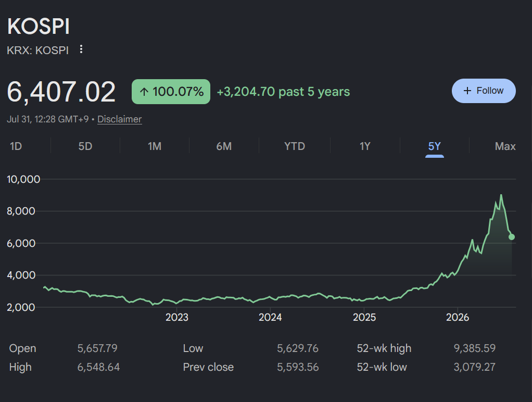Select the 5D time range tab
The height and width of the screenshot is (402, 532).
[x=85, y=146]
